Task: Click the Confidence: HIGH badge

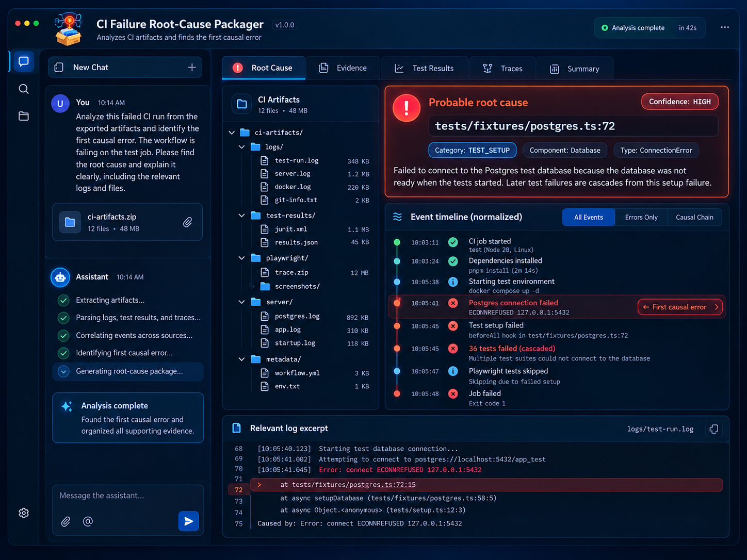Action: (680, 102)
